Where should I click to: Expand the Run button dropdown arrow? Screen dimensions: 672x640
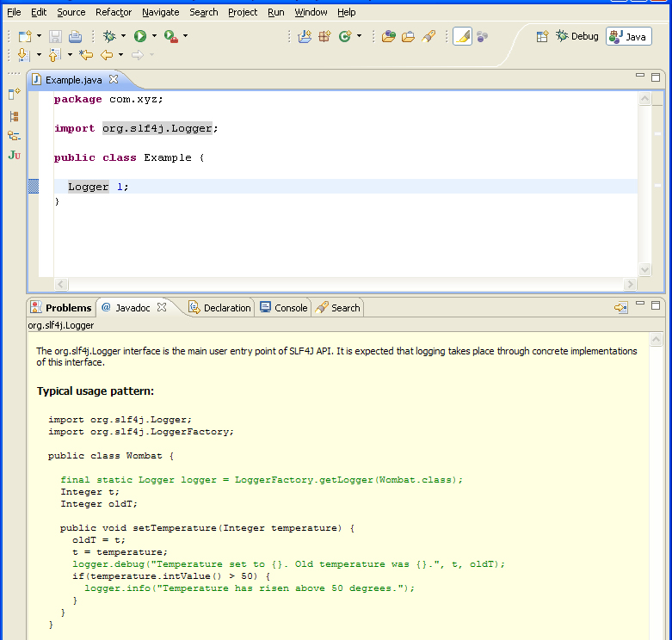click(x=154, y=36)
